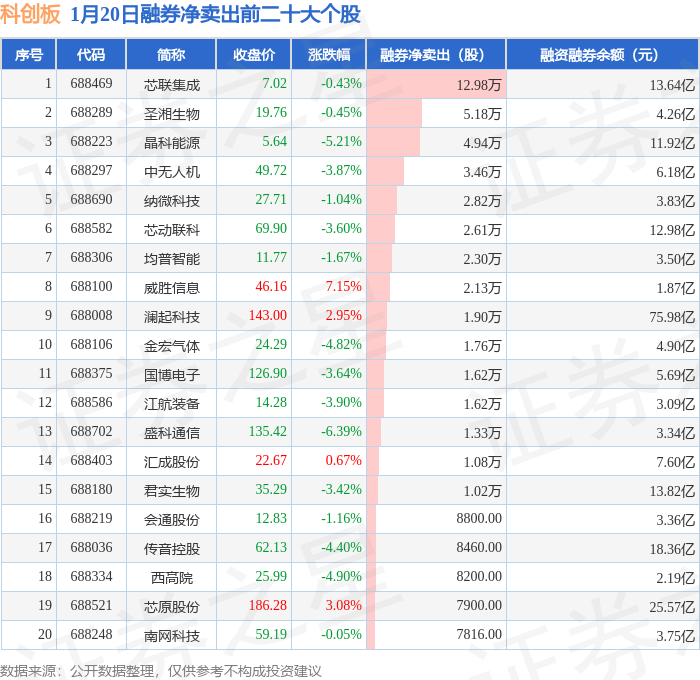Click stock code 688008
The image size is (700, 680).
pos(91,316)
